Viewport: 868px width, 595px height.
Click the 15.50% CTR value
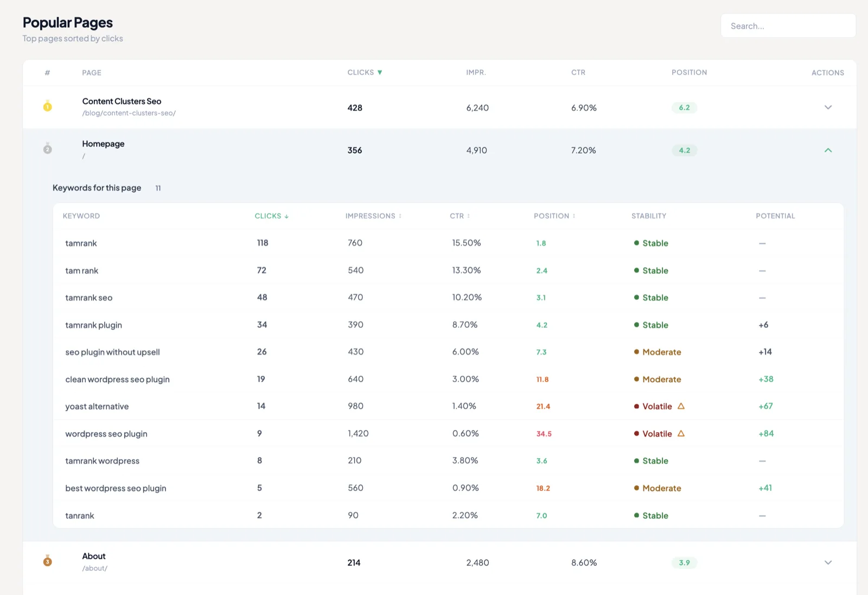467,243
